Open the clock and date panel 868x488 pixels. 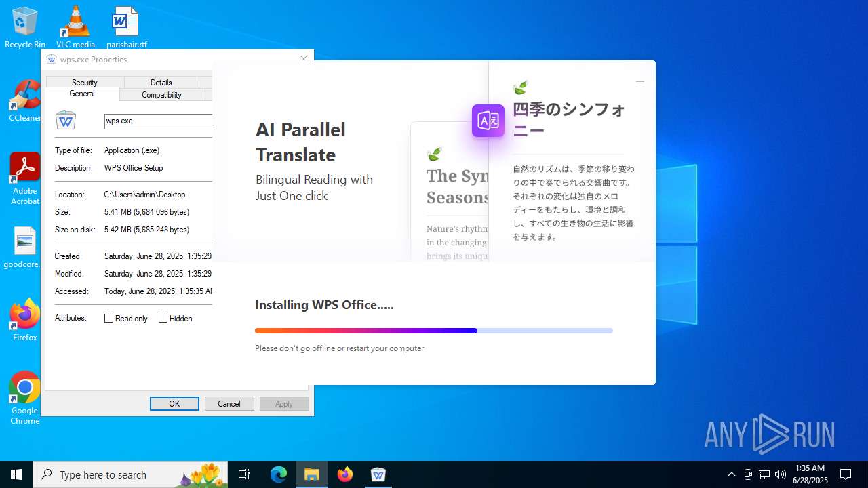(x=810, y=474)
